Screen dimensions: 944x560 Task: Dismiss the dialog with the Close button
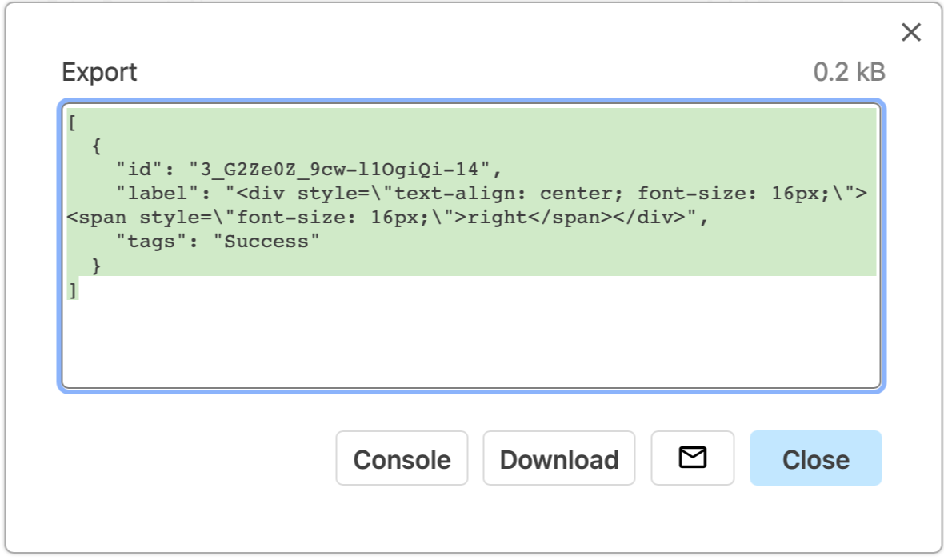815,458
